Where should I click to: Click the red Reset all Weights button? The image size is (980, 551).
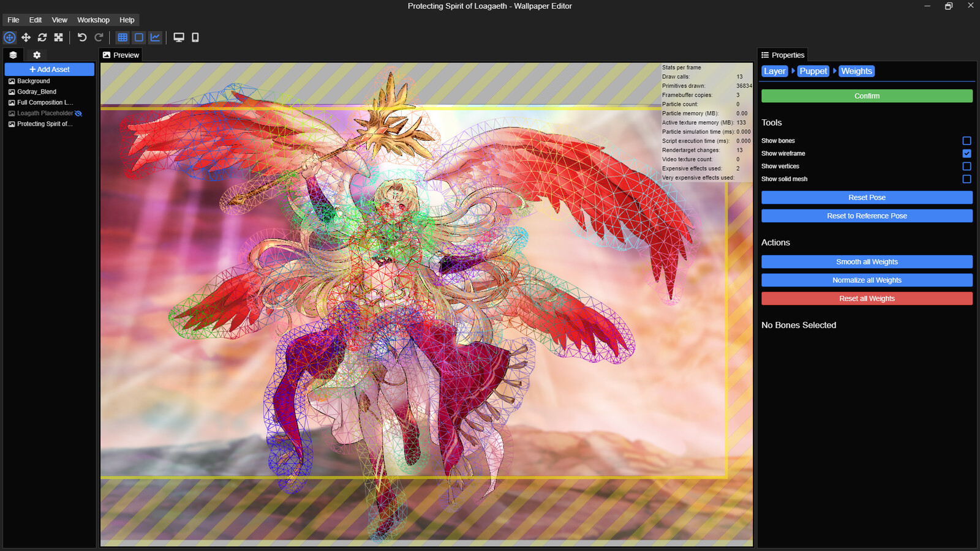(x=867, y=299)
